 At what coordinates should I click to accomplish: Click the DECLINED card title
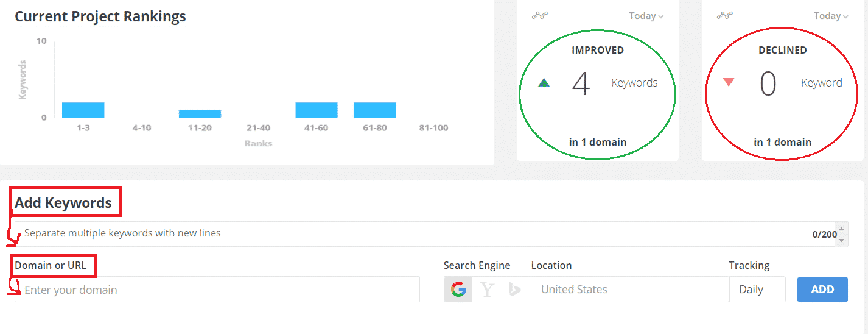(x=783, y=50)
